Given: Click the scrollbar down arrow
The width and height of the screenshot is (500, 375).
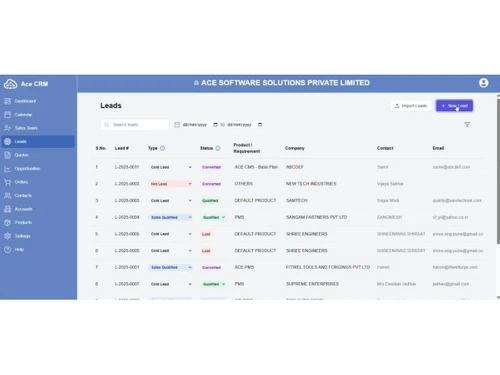Looking at the screenshot, I should pos(498,297).
